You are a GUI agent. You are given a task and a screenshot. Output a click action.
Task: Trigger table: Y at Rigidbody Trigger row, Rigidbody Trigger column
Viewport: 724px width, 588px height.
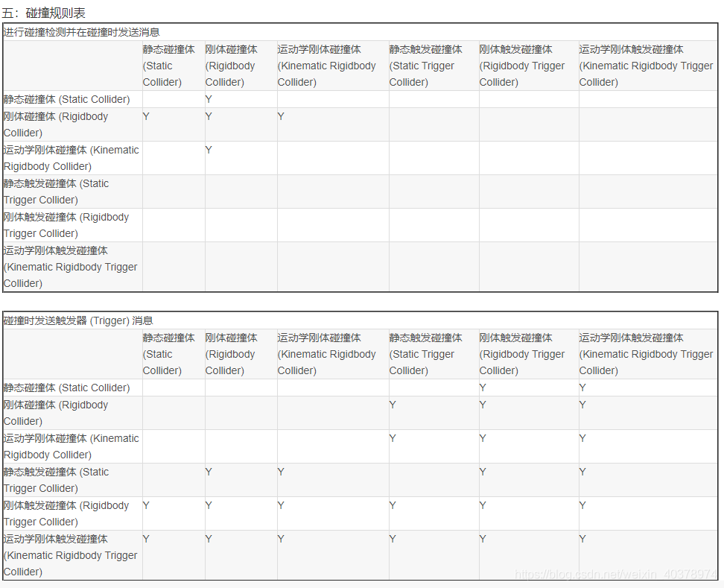point(483,505)
